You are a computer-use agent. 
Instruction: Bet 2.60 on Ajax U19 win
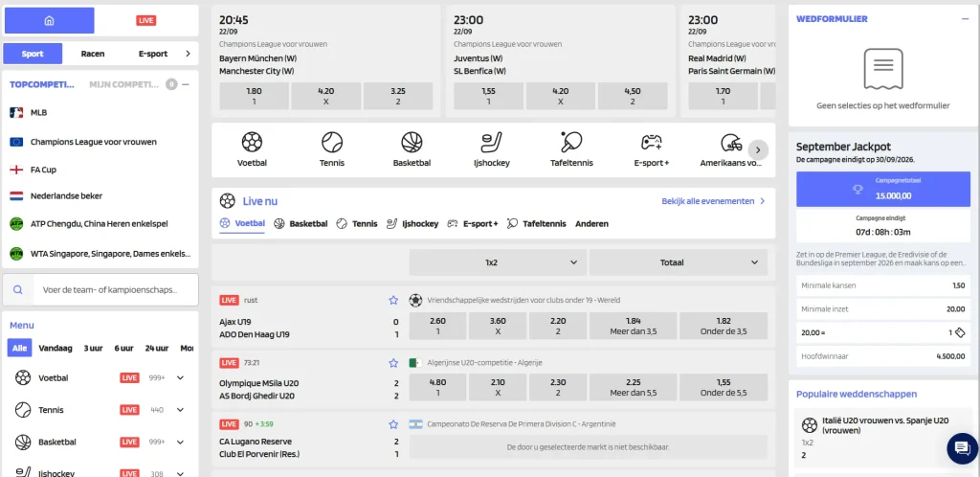pyautogui.click(x=437, y=326)
